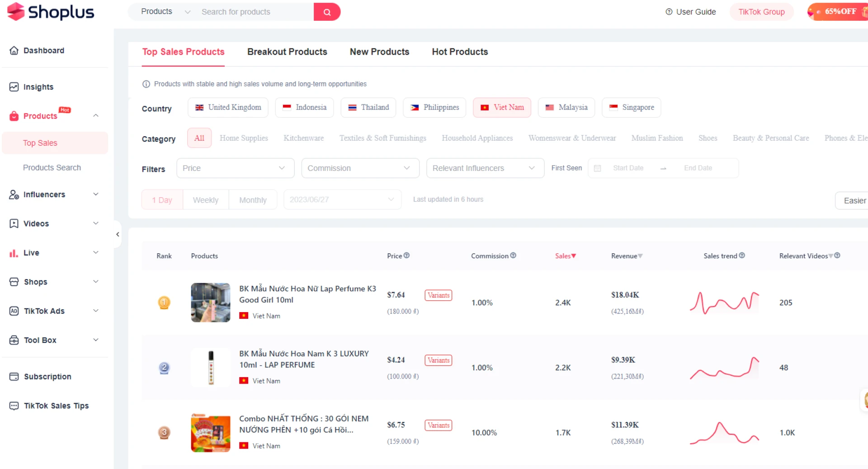The width and height of the screenshot is (868, 469).
Task: Collapse the sidebar with the arrow handle
Action: tap(118, 234)
